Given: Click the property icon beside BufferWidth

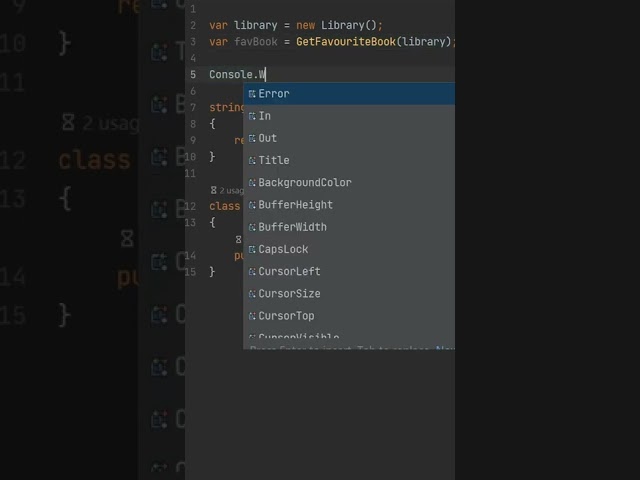Looking at the screenshot, I should pos(252,227).
